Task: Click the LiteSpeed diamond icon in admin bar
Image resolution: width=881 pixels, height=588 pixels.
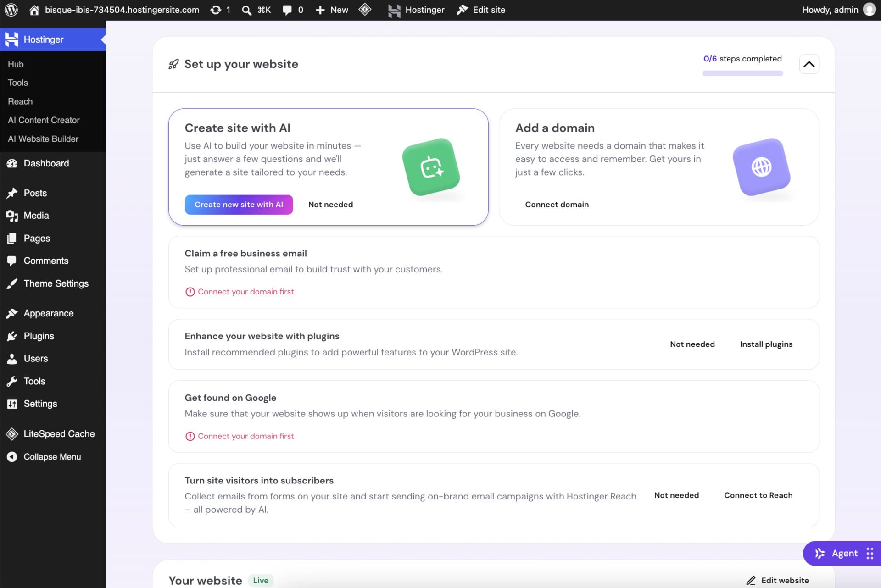Action: (365, 9)
